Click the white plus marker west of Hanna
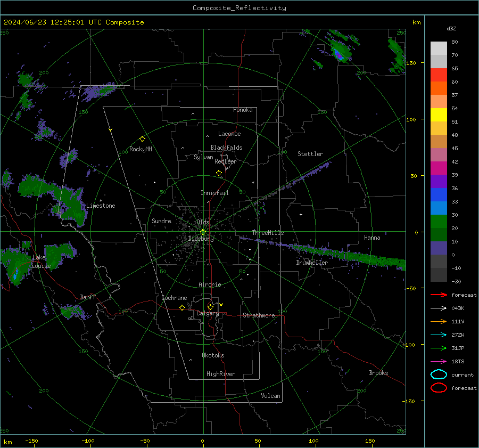This screenshot has height=448, width=479. point(301,214)
